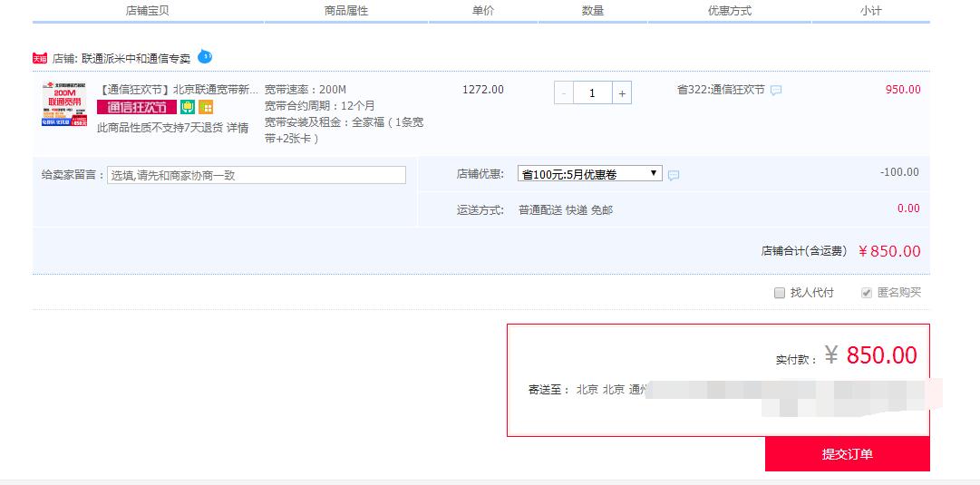Click the 小计 column header
The width and height of the screenshot is (980, 485).
pyautogui.click(x=870, y=11)
